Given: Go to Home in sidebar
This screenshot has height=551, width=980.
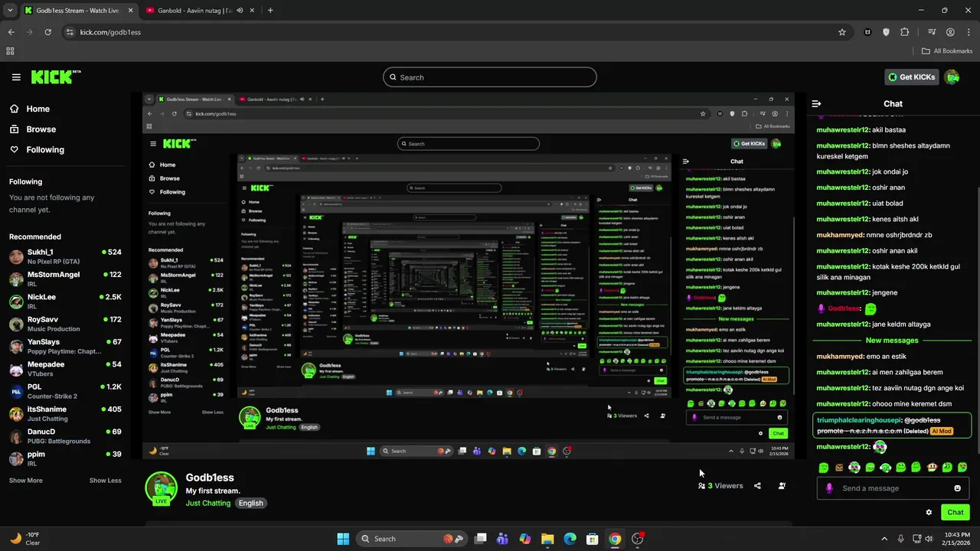Looking at the screenshot, I should point(30,109).
